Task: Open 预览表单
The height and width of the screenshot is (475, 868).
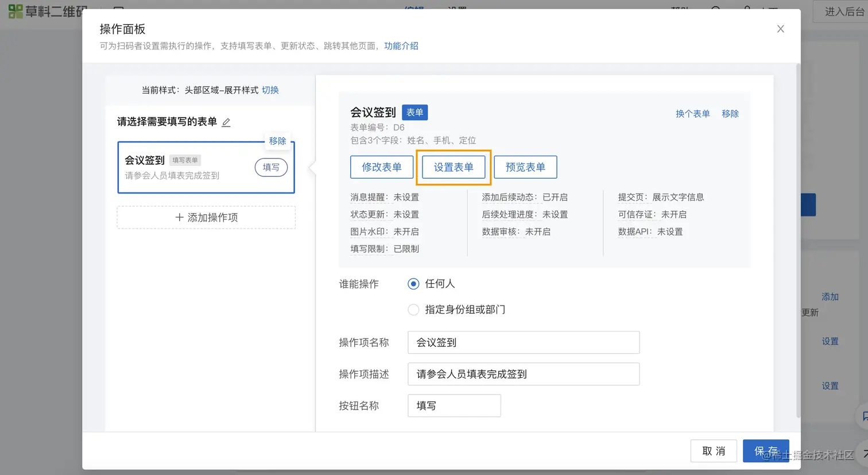Action: point(525,167)
